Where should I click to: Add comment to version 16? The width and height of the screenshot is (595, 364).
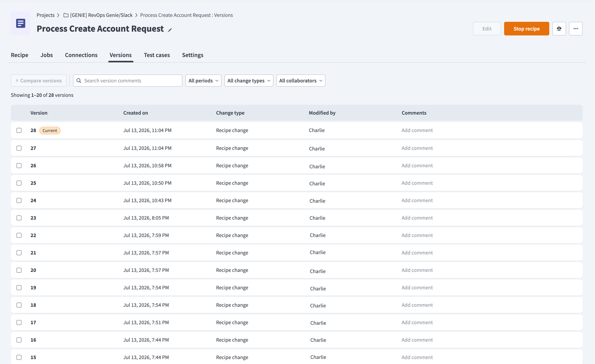[417, 340]
